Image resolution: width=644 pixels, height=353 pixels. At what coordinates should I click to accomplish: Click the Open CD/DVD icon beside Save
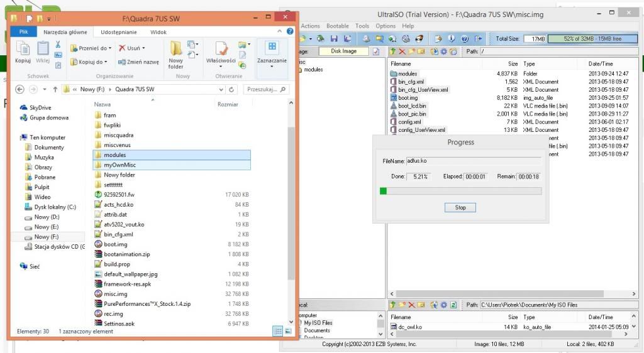pos(321,38)
